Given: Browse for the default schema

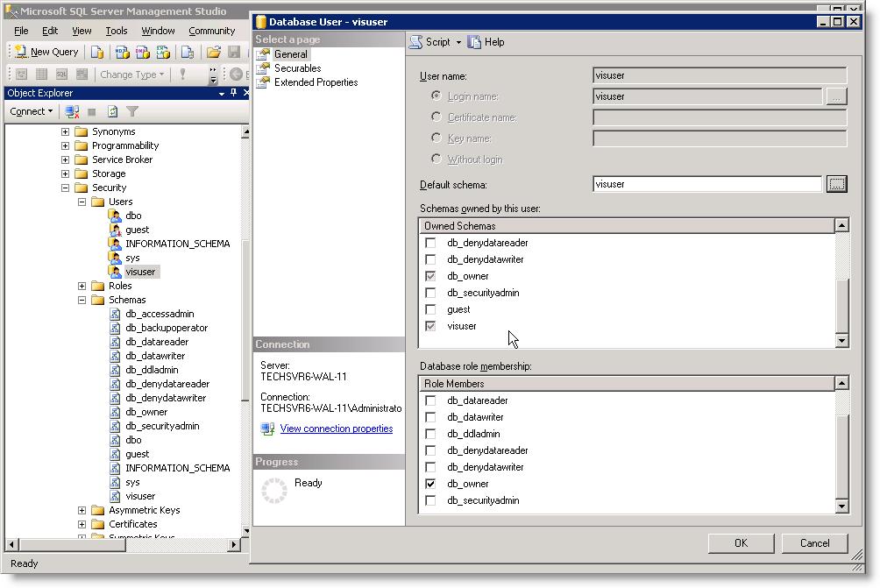Looking at the screenshot, I should 837,184.
